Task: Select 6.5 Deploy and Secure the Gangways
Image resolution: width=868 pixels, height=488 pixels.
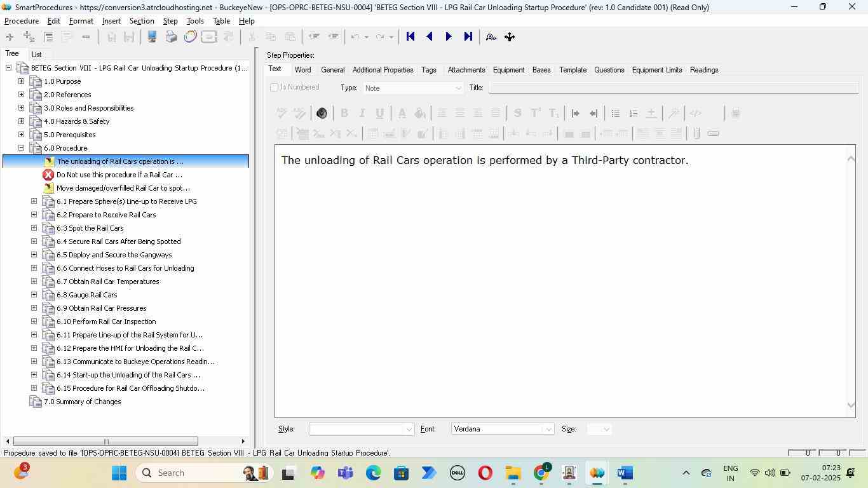Action: tap(114, 255)
